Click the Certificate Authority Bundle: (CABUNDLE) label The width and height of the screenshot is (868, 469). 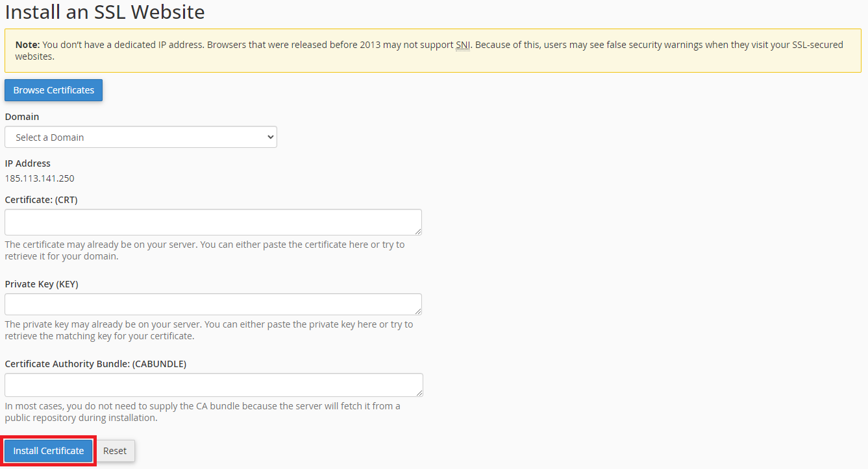[x=95, y=364]
